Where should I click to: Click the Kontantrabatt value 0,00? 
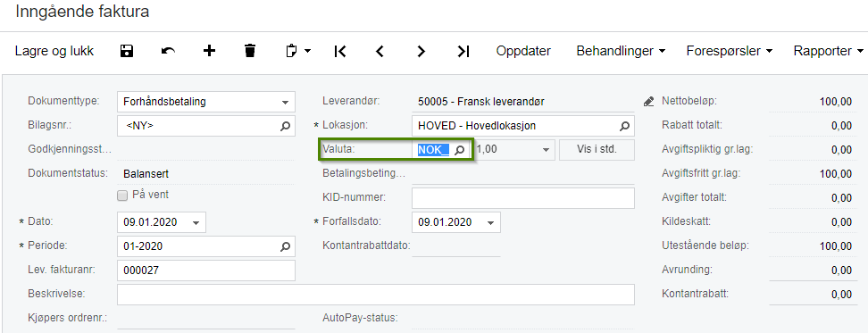coord(841,295)
